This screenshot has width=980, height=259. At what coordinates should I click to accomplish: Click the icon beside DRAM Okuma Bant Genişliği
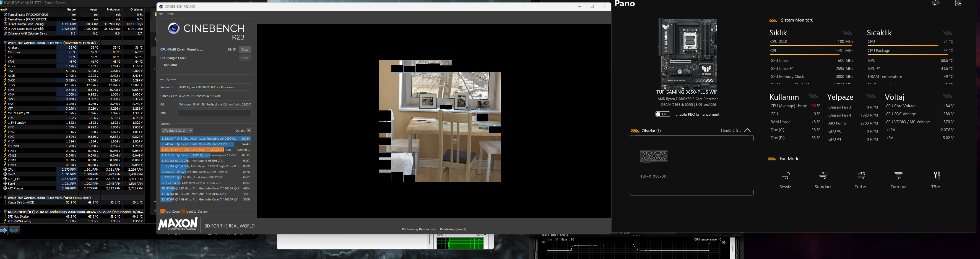click(x=5, y=24)
